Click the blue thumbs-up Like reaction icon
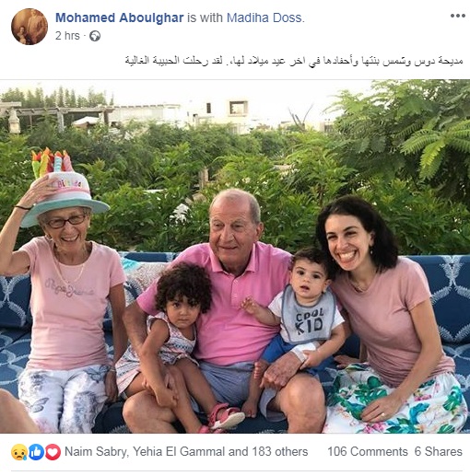470x476 pixels. click(x=36, y=452)
